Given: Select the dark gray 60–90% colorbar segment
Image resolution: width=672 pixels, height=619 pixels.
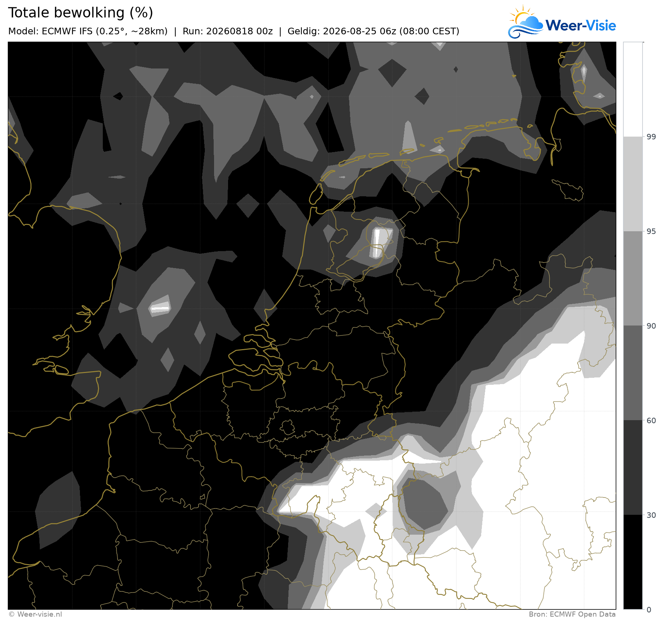Looking at the screenshot, I should pyautogui.click(x=633, y=373).
